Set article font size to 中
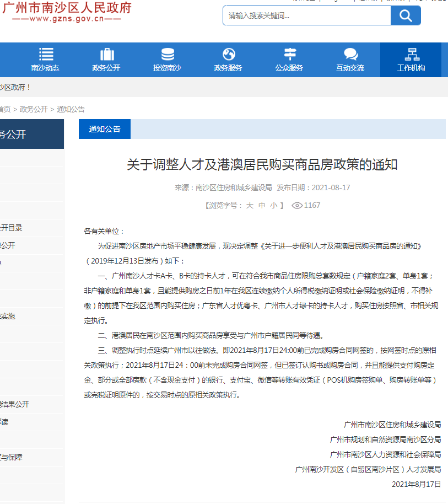This screenshot has width=448, height=504. pyautogui.click(x=261, y=205)
